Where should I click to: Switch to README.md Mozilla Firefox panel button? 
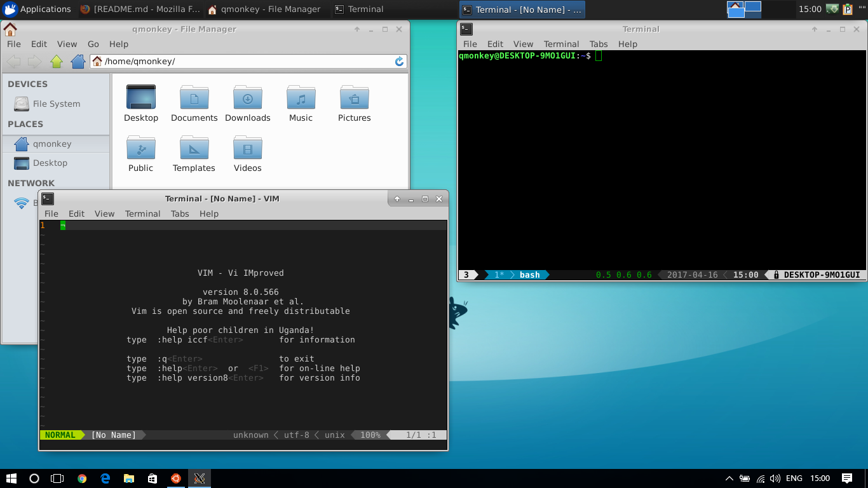pyautogui.click(x=140, y=9)
